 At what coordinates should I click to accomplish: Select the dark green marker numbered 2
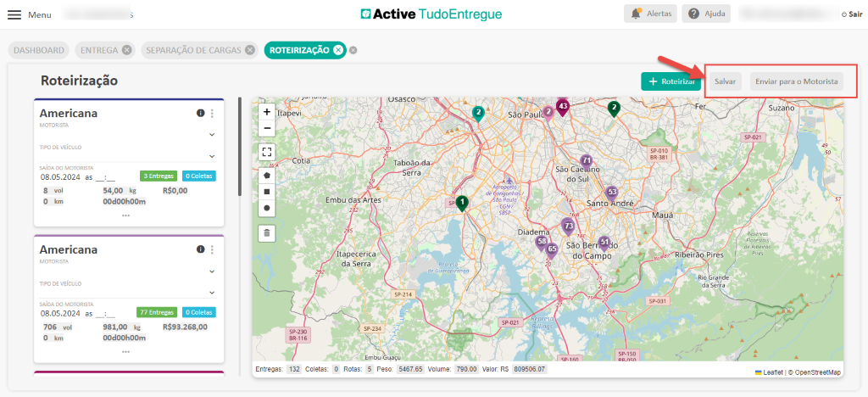613,109
